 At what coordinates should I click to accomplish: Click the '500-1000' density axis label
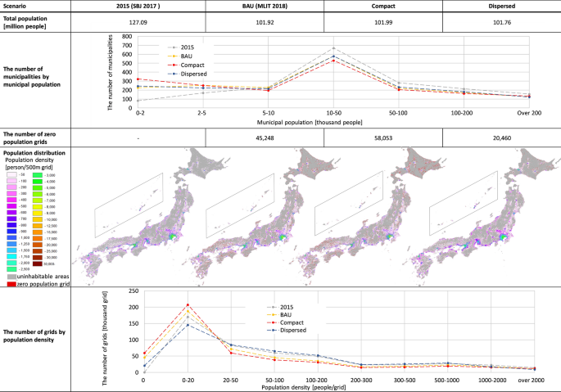point(447,381)
